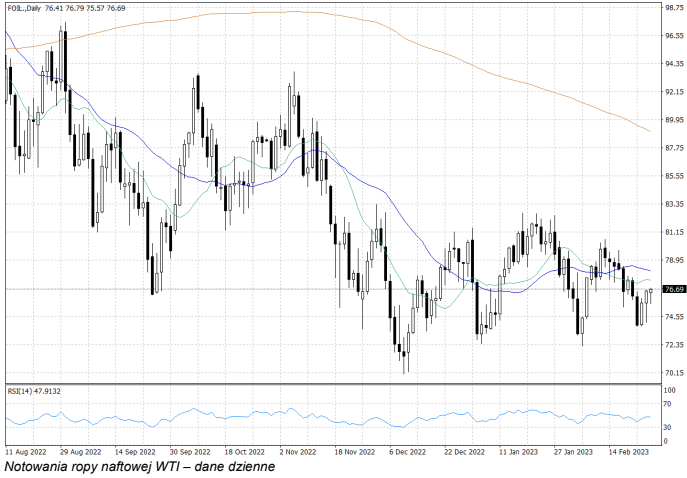This screenshot has height=478, width=687.
Task: Click the RSI 30 level label
Action: tap(668, 427)
